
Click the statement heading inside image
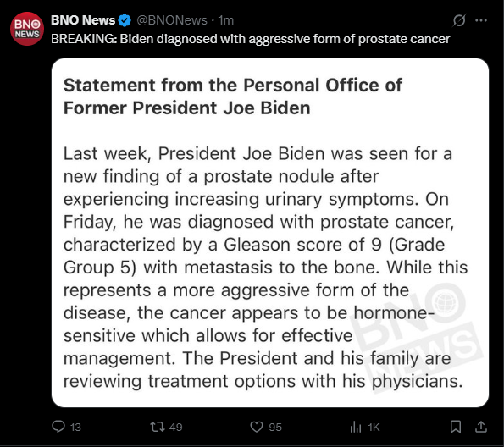(x=232, y=97)
